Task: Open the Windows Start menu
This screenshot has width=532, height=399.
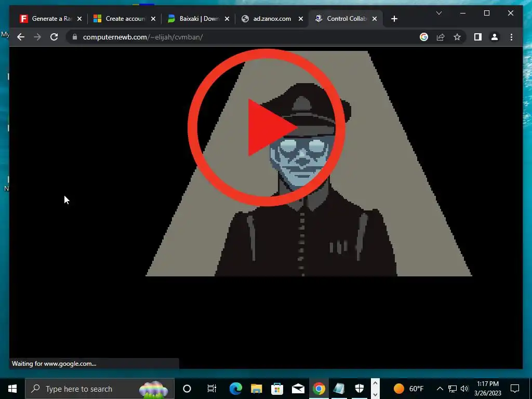Action: [x=12, y=389]
